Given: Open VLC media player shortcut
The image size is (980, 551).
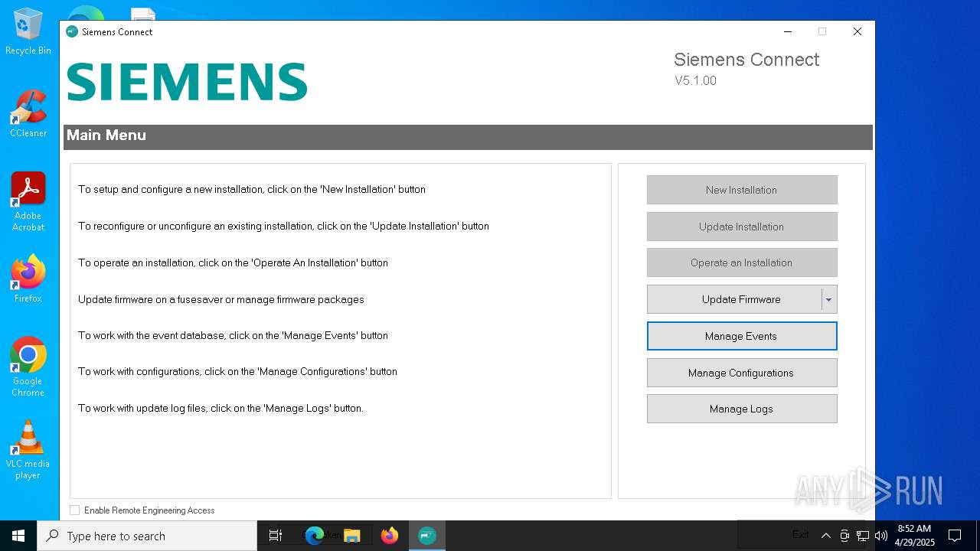Looking at the screenshot, I should tap(28, 450).
